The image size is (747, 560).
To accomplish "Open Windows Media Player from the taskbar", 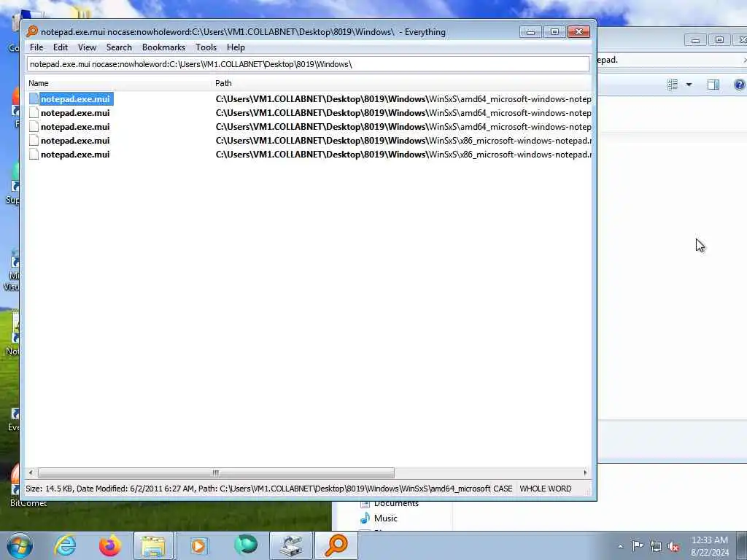I will click(x=198, y=545).
